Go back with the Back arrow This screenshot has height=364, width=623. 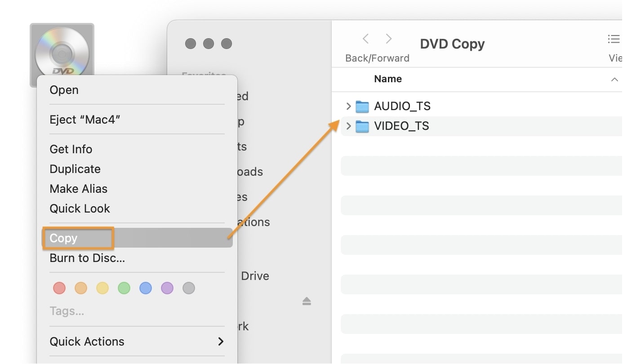[366, 39]
